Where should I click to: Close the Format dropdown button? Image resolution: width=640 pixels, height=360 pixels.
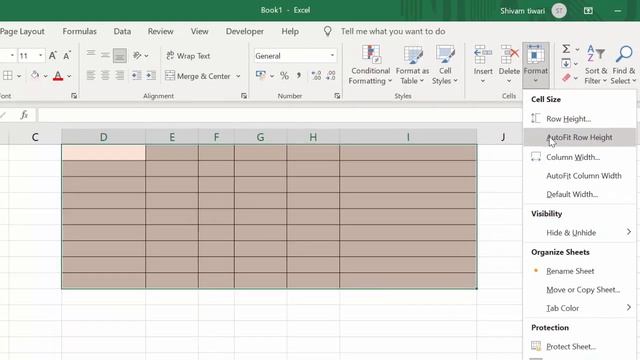coord(536,65)
